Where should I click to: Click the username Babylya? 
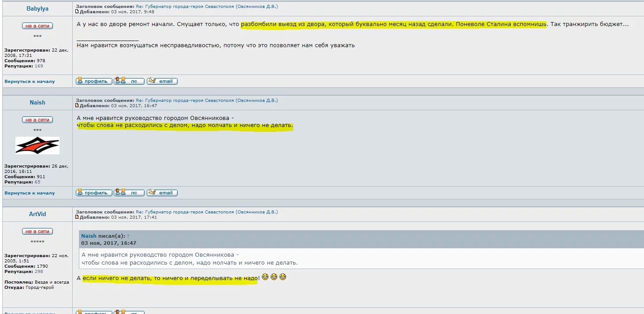[37, 8]
